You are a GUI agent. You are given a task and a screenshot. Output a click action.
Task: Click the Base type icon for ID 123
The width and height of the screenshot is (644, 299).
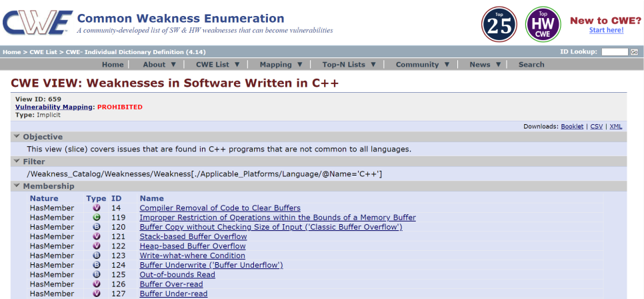click(97, 256)
